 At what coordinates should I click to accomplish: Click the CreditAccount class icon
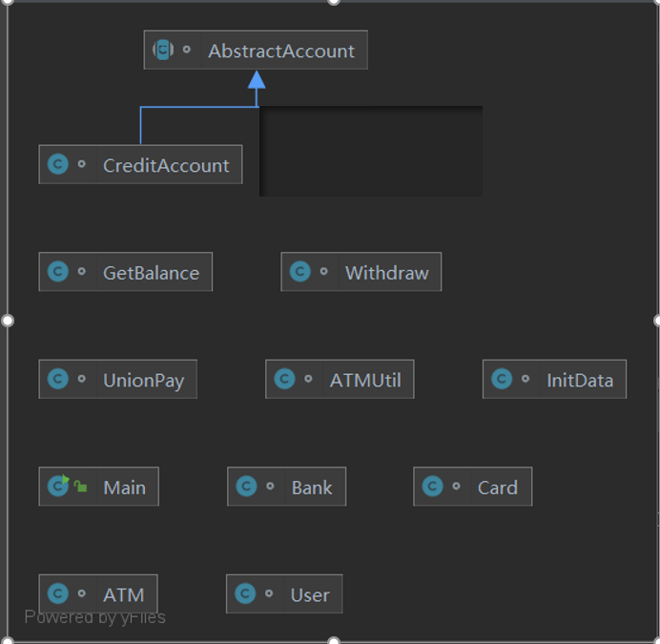58,165
